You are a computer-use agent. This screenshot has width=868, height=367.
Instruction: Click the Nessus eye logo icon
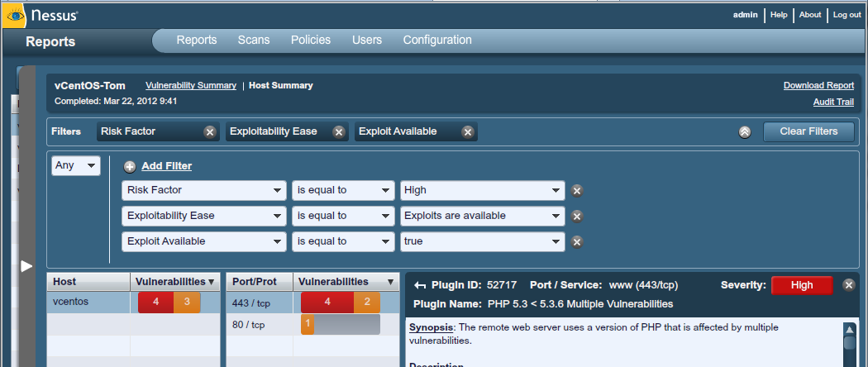(16, 16)
